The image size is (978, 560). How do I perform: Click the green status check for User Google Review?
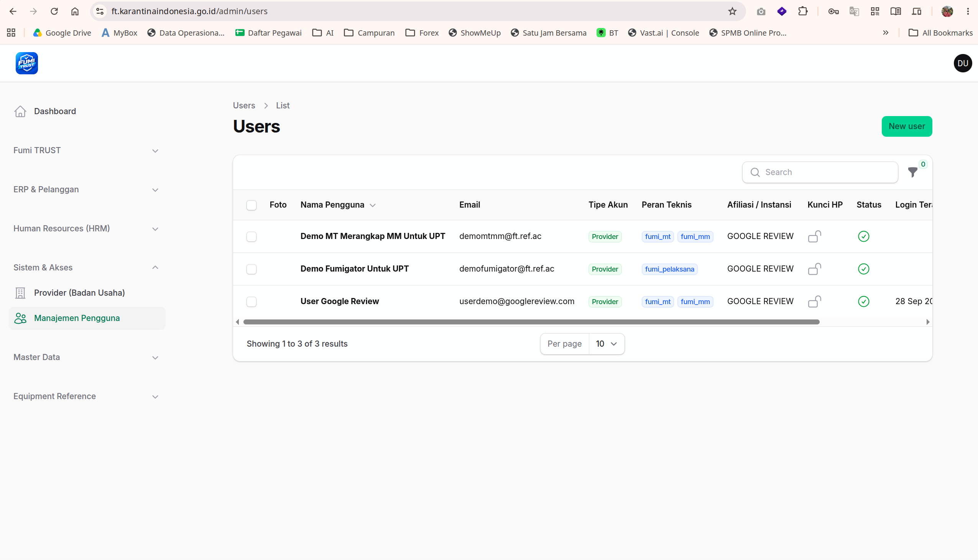863,301
